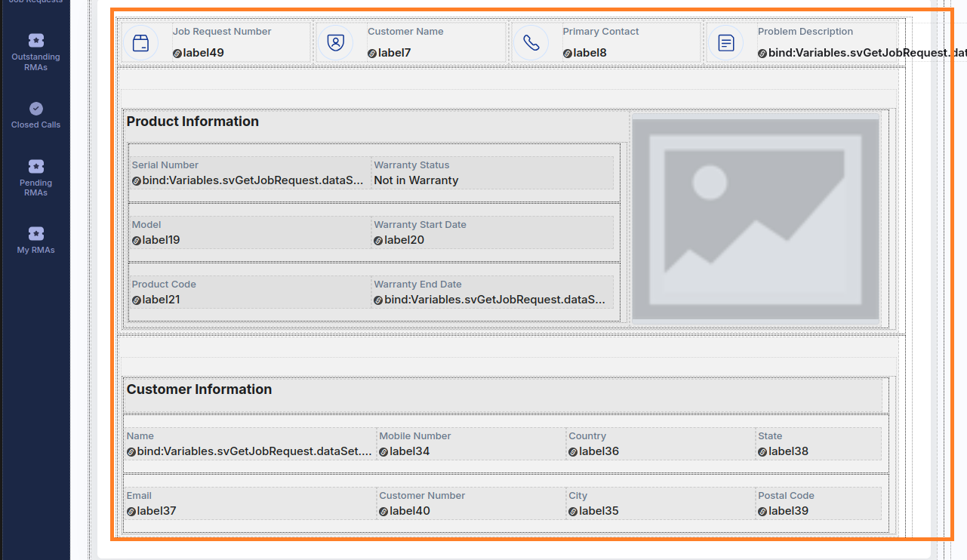Select the label21 Product Code value
This screenshot has width=967, height=560.
click(161, 300)
